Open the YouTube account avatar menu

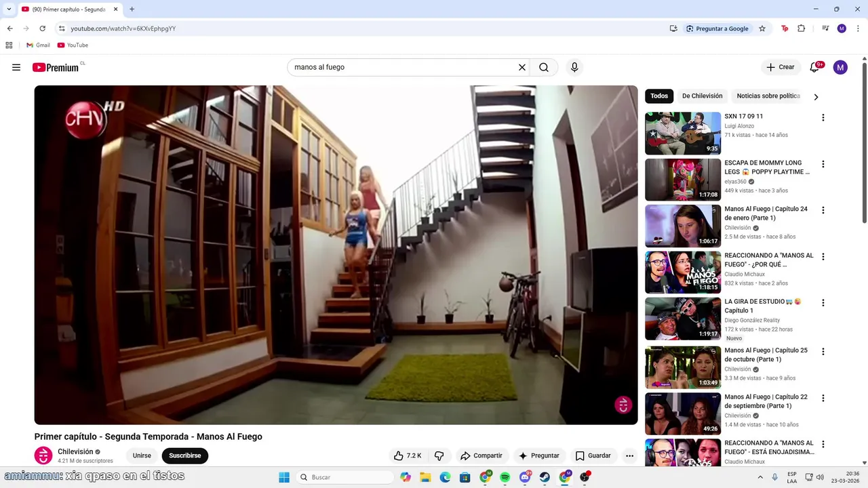coord(840,67)
